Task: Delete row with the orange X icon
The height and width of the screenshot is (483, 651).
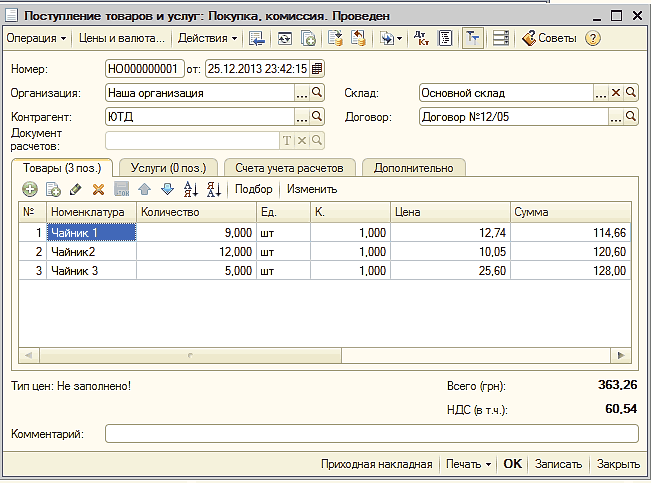Action: (x=98, y=189)
